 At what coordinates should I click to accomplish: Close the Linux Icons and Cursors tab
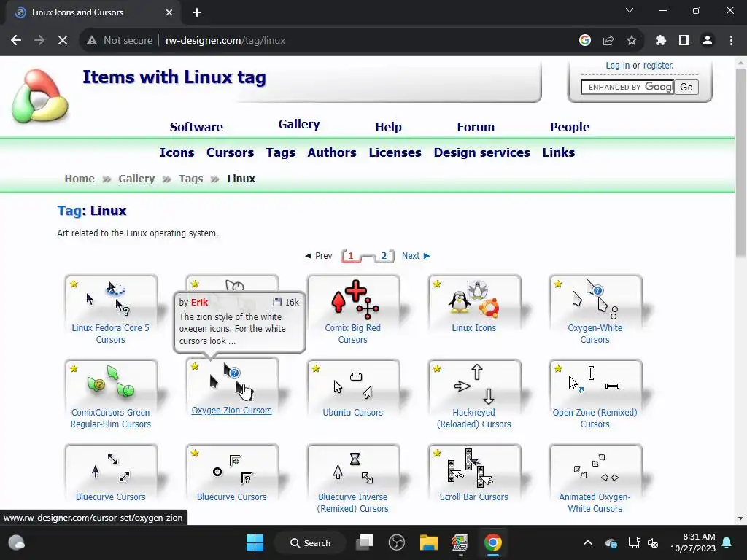[169, 12]
